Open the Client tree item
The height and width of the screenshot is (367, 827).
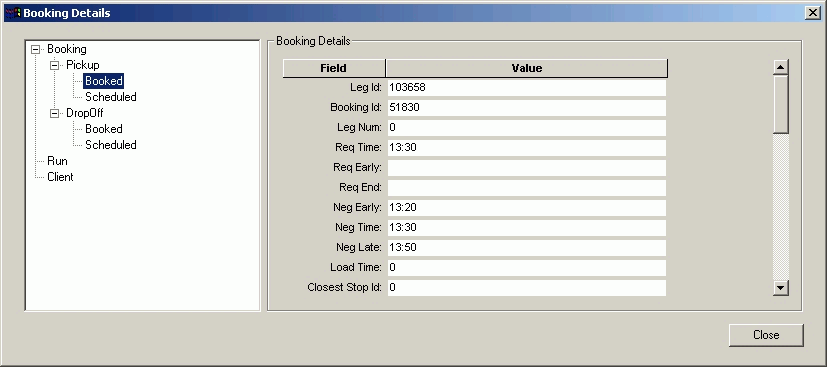coord(60,177)
